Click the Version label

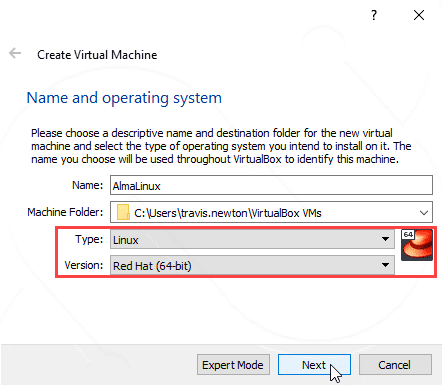(84, 265)
